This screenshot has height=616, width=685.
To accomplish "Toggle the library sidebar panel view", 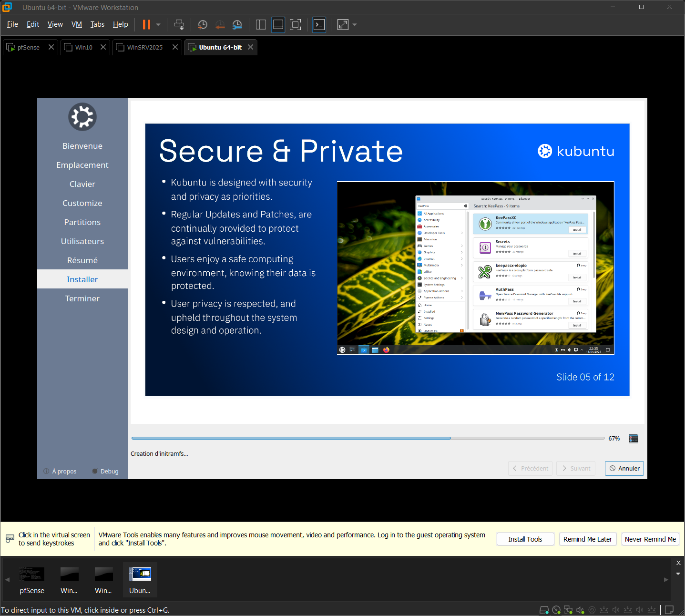I will [261, 25].
